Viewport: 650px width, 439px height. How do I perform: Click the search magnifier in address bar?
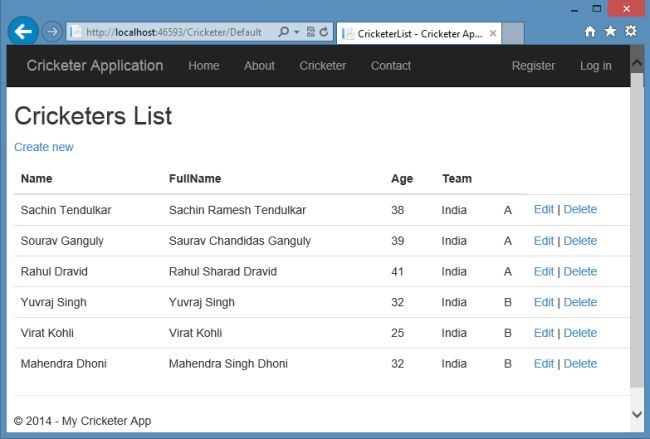284,32
